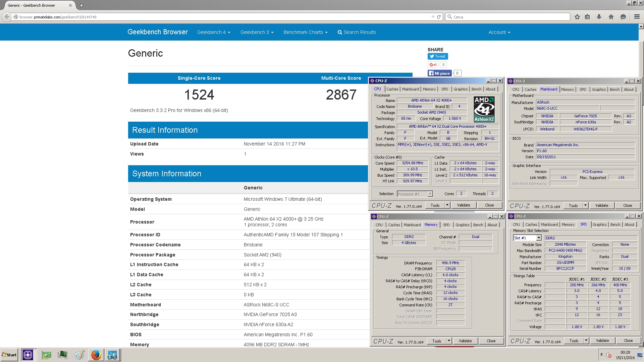Image resolution: width=644 pixels, height=362 pixels.
Task: Click the processor name field AMD Athlon 64 X2 4000+
Action: pos(432,100)
